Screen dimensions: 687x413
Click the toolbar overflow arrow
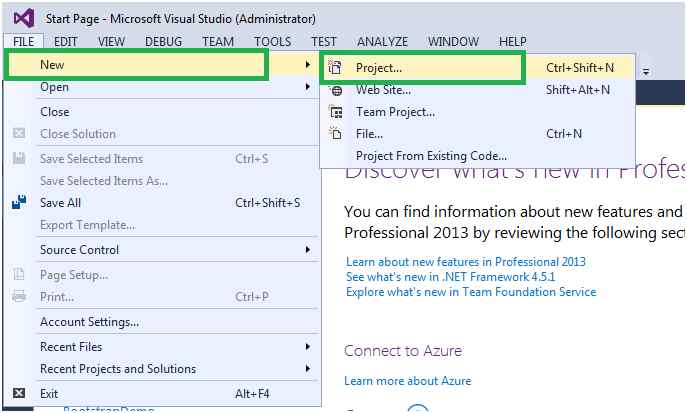click(646, 72)
